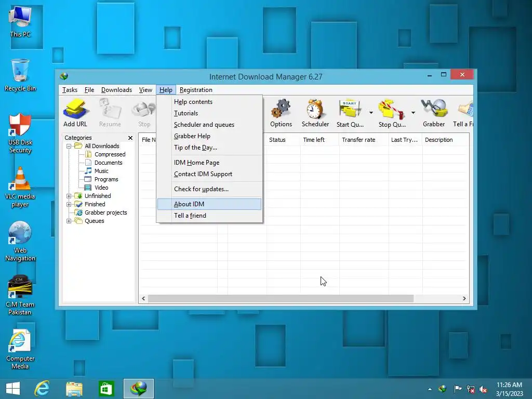Choose IDM Home Page entry
This screenshot has width=532, height=399.
point(209,163)
